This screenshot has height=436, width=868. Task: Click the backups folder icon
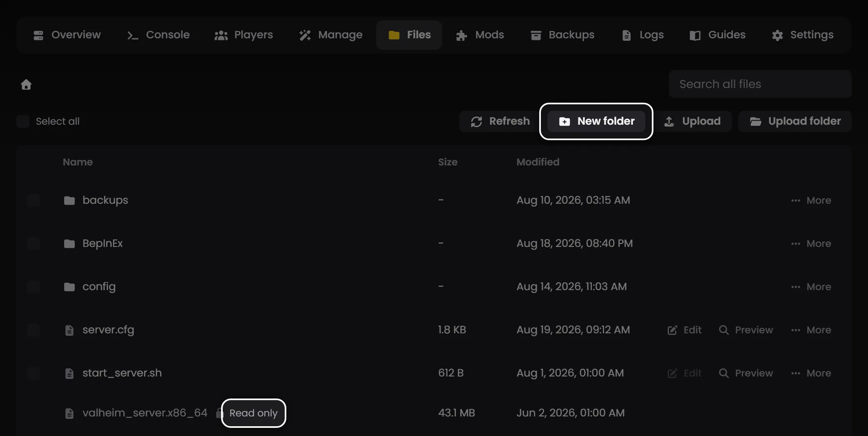pos(69,200)
